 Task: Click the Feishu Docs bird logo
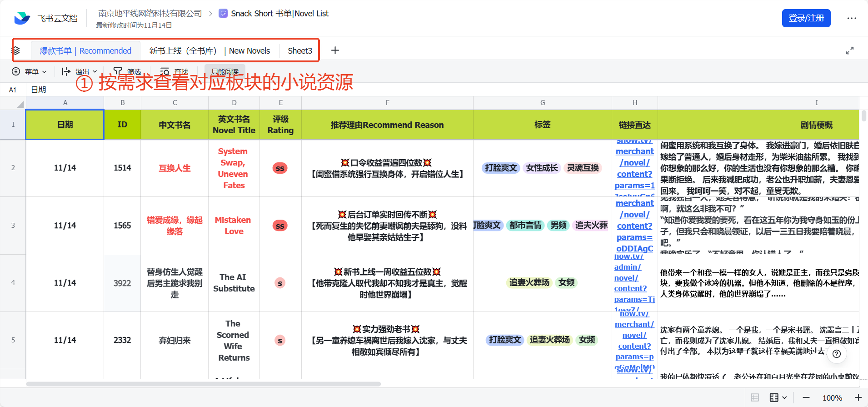pos(22,18)
